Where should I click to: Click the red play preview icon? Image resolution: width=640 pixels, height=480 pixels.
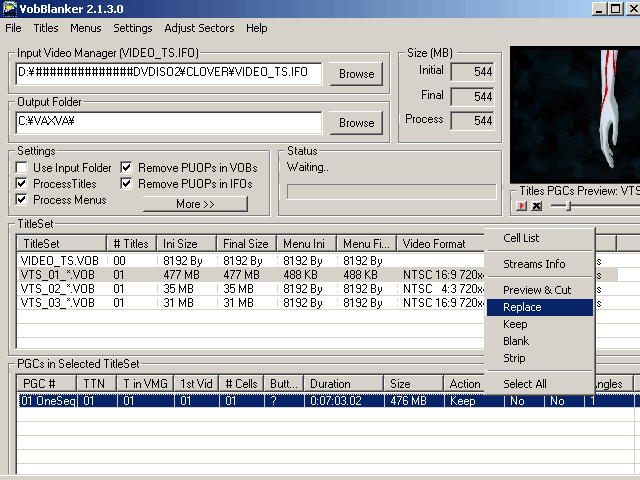[x=521, y=206]
